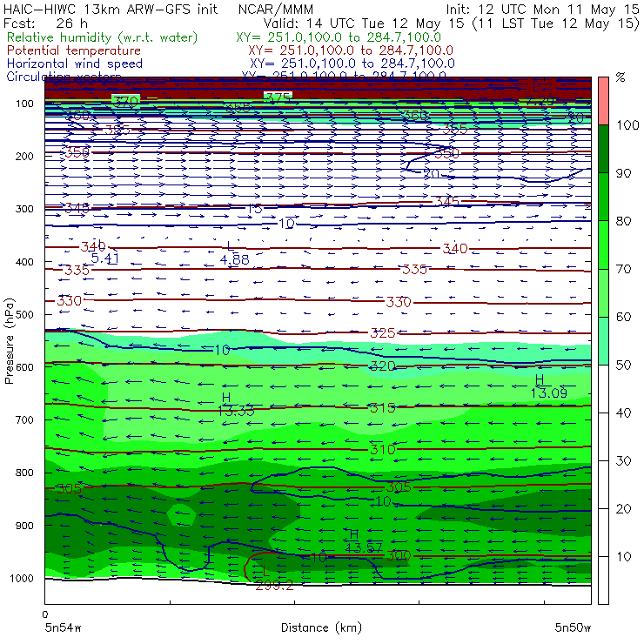Click the "%" unit above the color bar
Viewport: 644px width, 644px height.
621,77
